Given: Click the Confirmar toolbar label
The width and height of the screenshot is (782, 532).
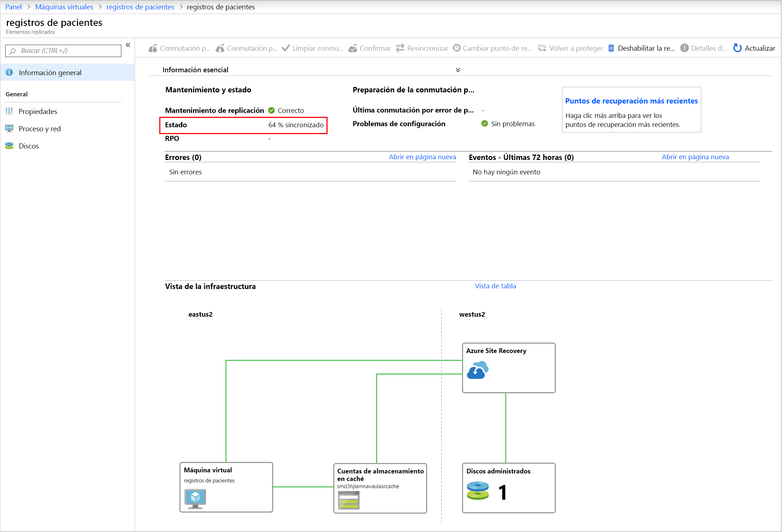Looking at the screenshot, I should point(375,48).
